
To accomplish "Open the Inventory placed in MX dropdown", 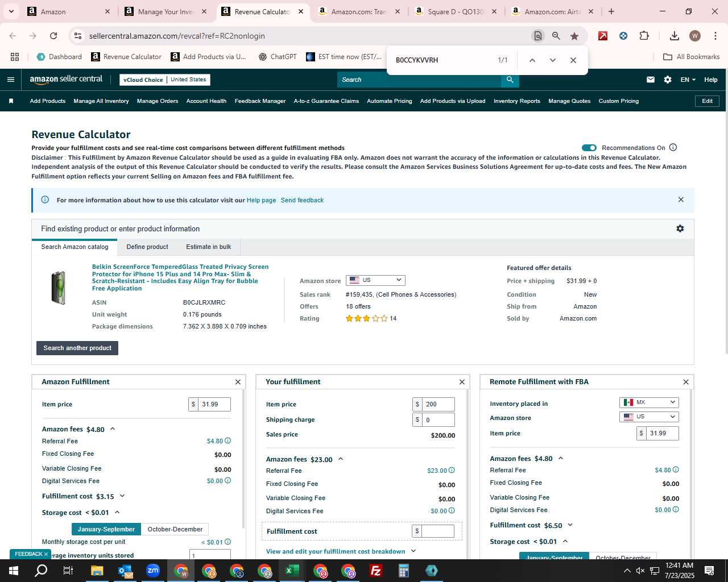I will click(x=649, y=402).
